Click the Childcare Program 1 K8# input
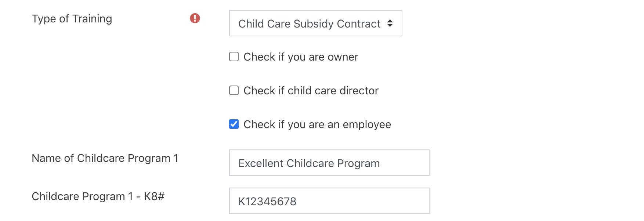This screenshot has height=221, width=644. point(329,200)
